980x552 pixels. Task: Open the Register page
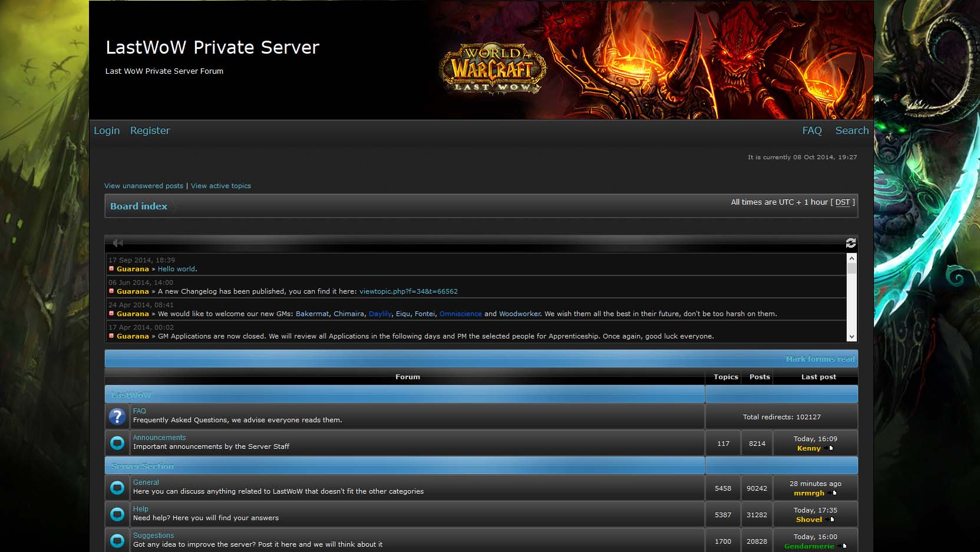point(150,130)
